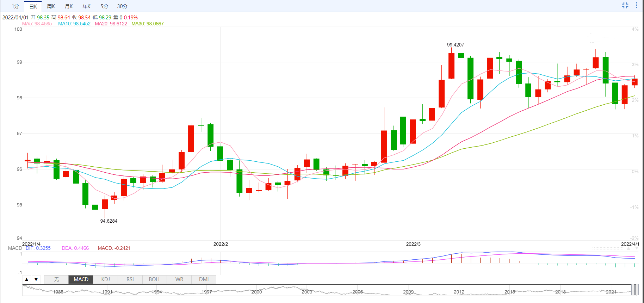644x303 pixels.
Task: Click the 94.6284 low price label
Action: click(109, 221)
